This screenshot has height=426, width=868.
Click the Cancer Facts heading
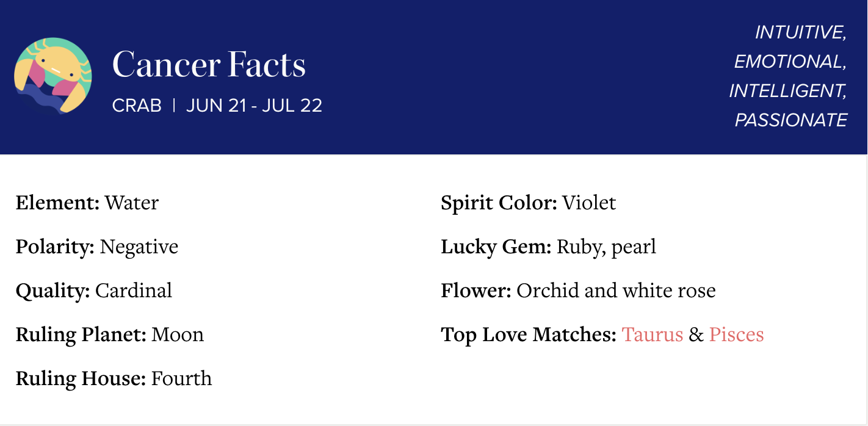point(209,65)
